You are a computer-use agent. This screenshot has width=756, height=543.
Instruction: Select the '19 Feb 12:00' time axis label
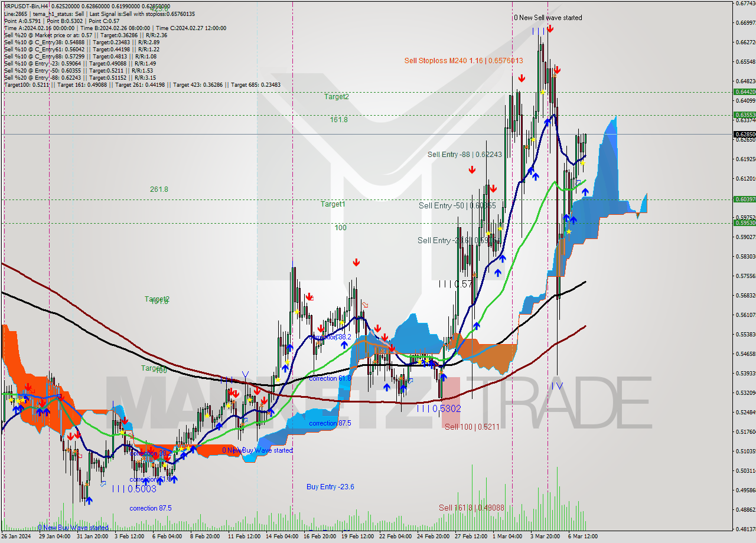point(357,537)
